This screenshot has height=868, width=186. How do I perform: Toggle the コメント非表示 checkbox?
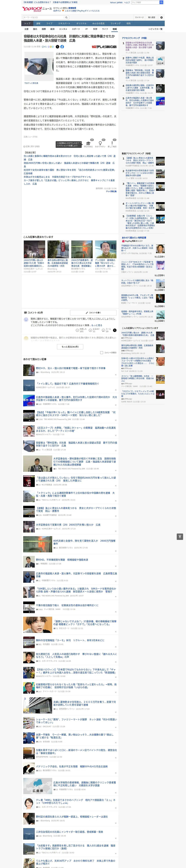(x=102, y=353)
